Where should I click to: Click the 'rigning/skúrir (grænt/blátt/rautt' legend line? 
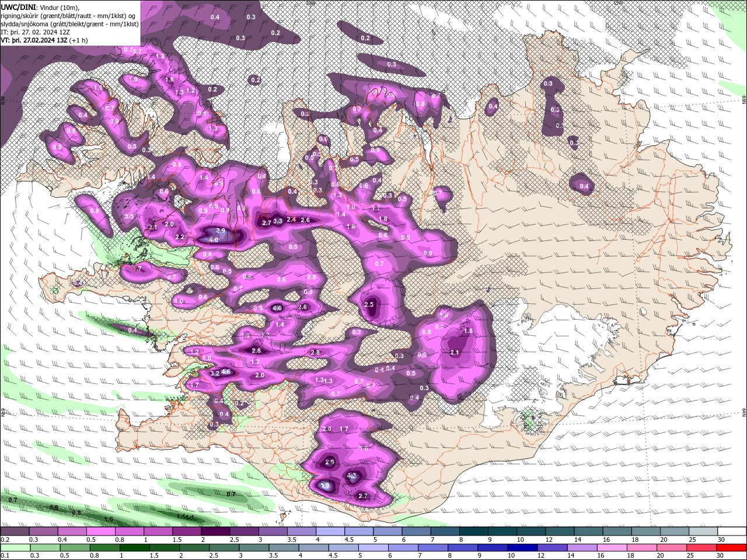[x=69, y=15]
